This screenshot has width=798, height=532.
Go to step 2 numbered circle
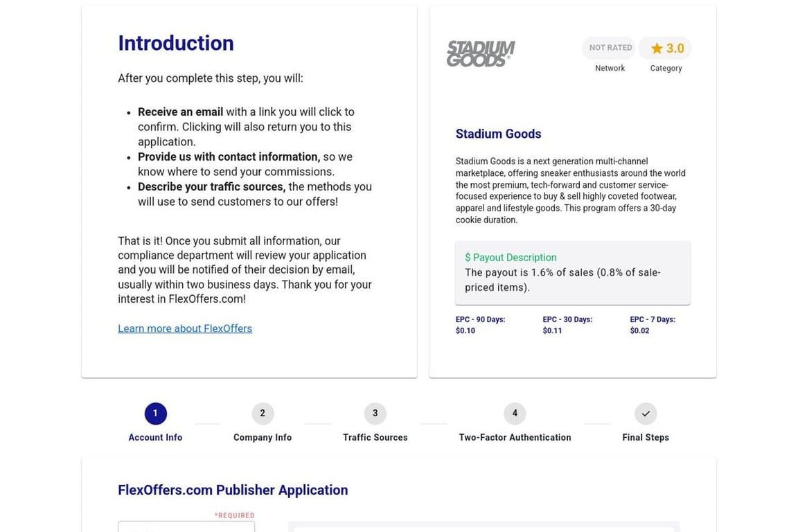tap(263, 414)
